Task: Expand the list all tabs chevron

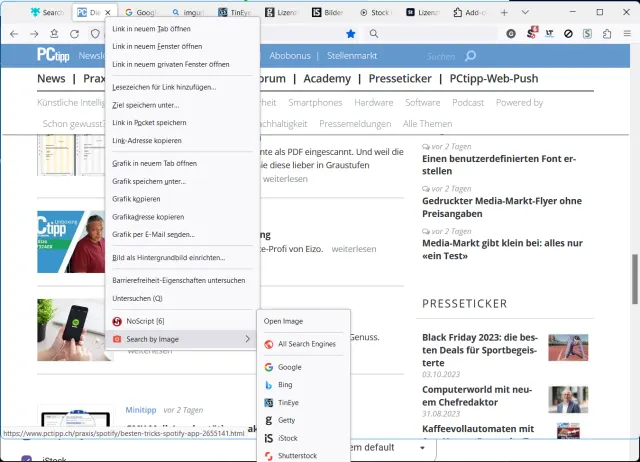Action: (525, 12)
